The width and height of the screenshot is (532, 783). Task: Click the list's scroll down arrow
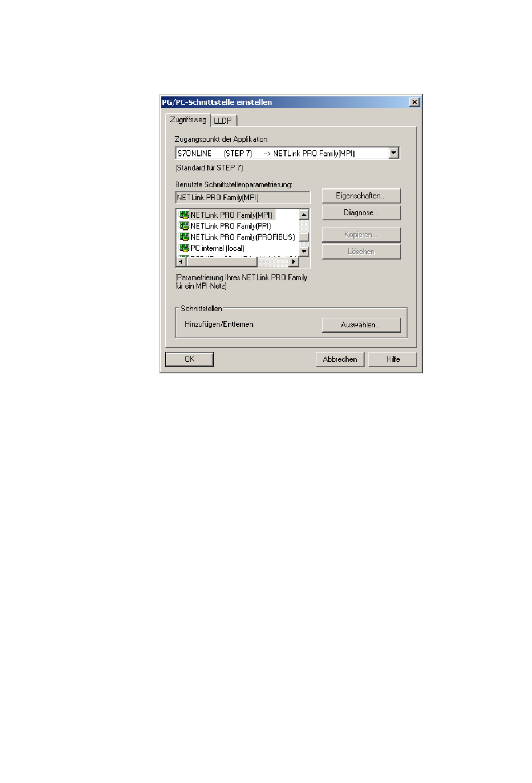pos(304,252)
